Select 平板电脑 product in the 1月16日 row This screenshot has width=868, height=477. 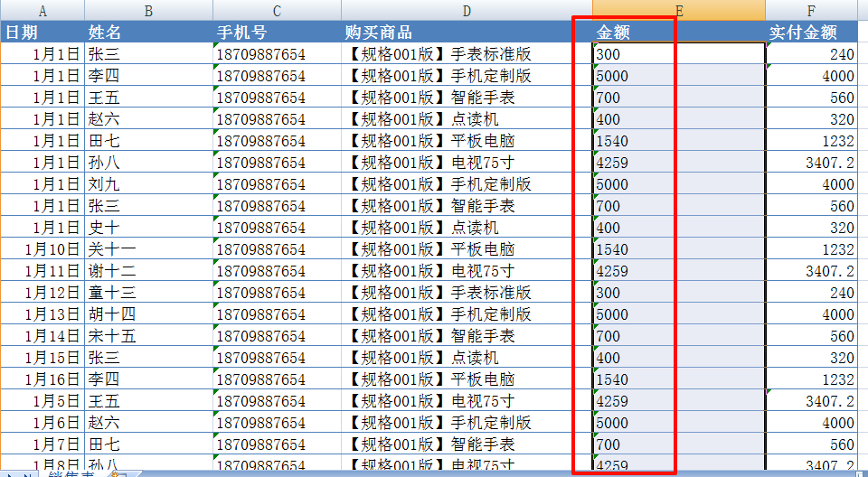(467, 379)
